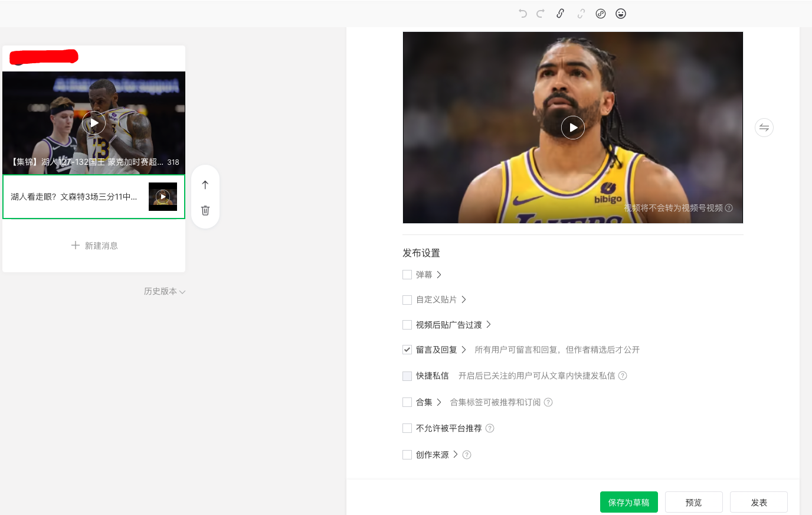Expand 视频后贴广告过渡 chevron
The width and height of the screenshot is (812, 515).
(x=489, y=324)
